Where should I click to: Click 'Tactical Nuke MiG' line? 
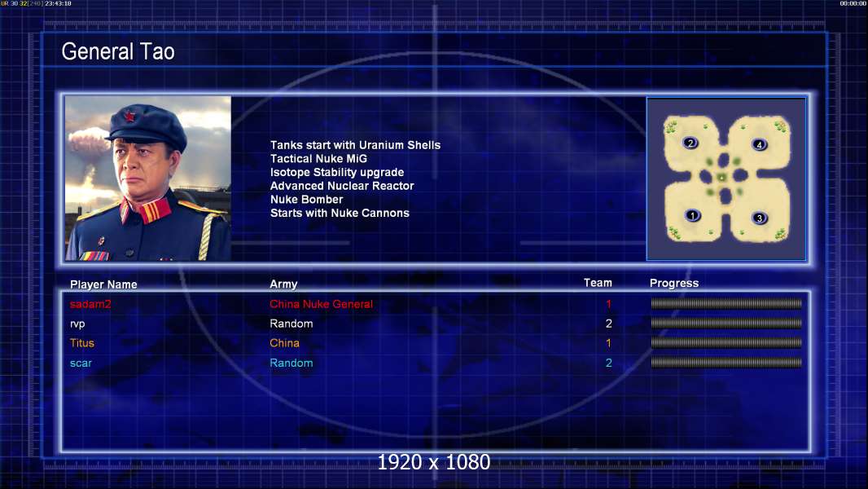318,158
